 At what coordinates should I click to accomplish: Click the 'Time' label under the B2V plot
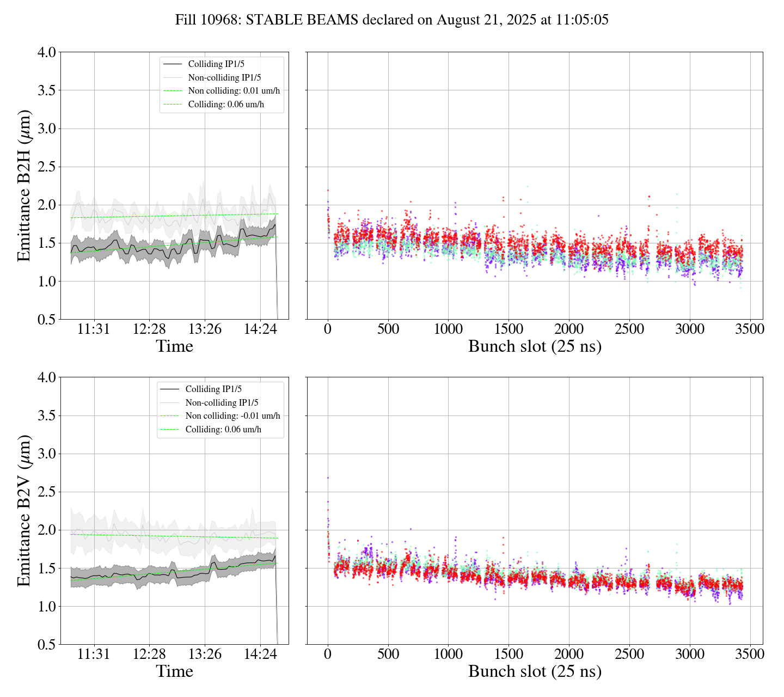coord(174,671)
